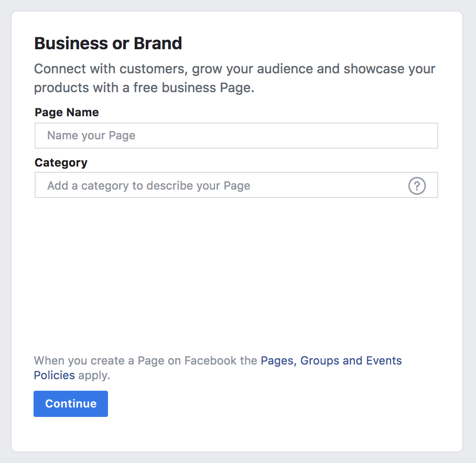Screen dimensions: 476x463
Task: Click the Category label text
Action: pyautogui.click(x=61, y=163)
